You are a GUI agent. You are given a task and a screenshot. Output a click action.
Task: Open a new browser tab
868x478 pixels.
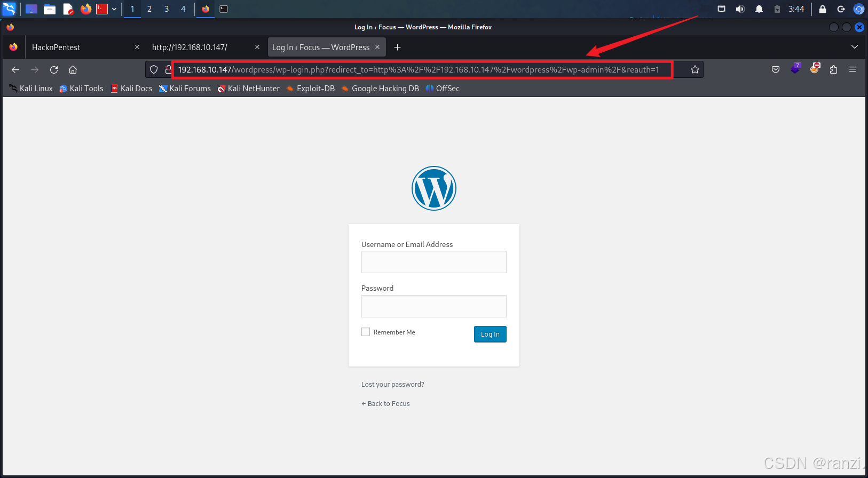click(x=397, y=47)
